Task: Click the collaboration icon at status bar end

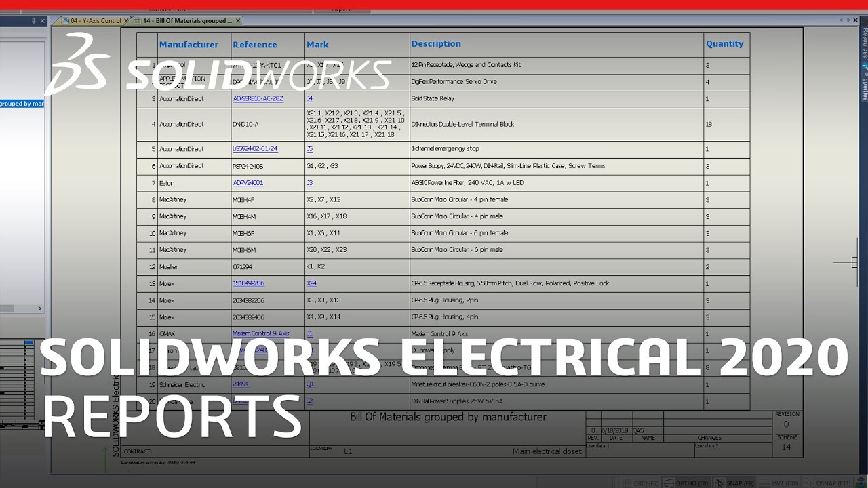Action: (x=859, y=483)
